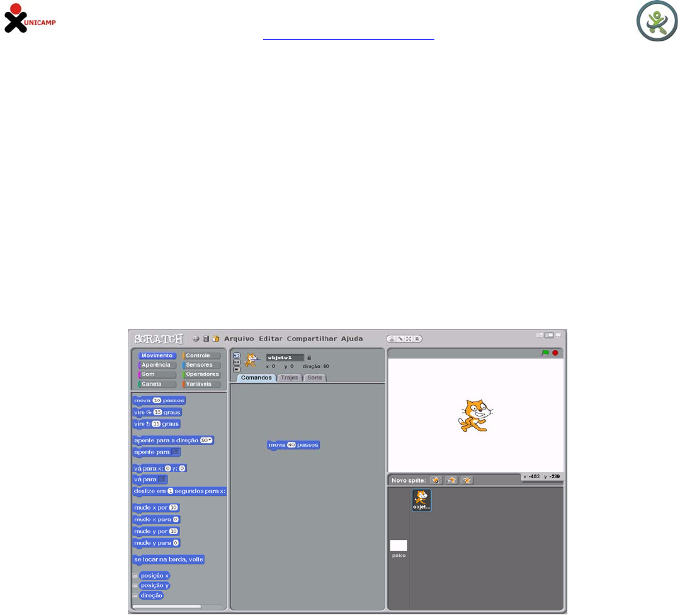Click the mude y para 0 block

pyautogui.click(x=157, y=544)
